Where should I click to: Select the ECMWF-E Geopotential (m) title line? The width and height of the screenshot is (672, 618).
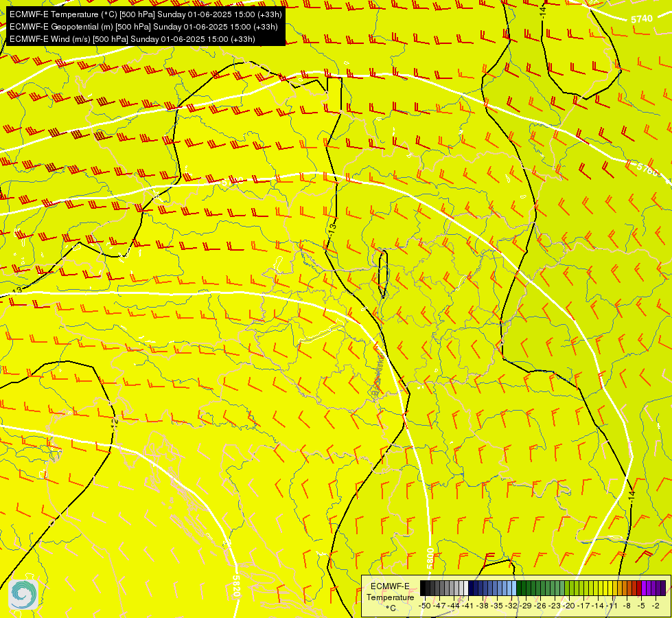click(143, 27)
